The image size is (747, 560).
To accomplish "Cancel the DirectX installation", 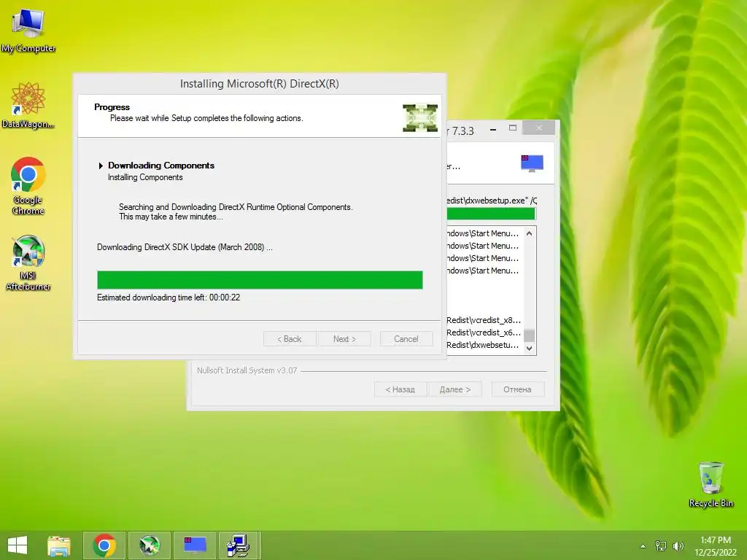I will (x=406, y=339).
